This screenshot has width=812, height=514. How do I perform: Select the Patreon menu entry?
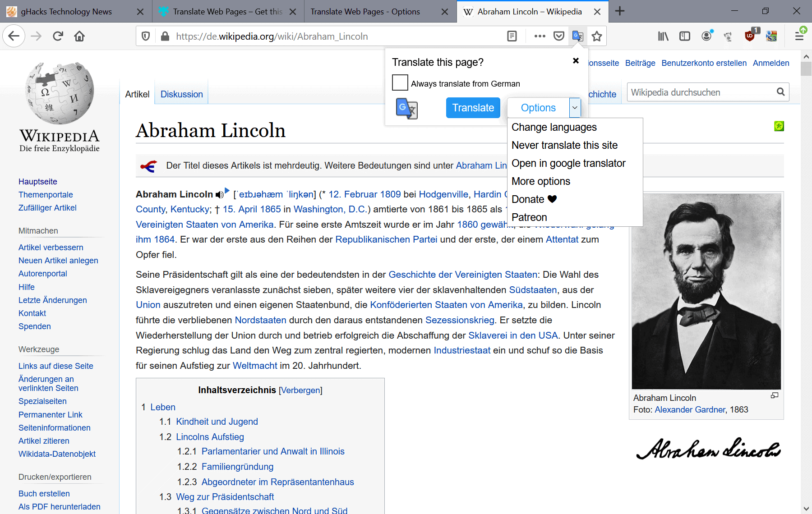click(x=529, y=217)
